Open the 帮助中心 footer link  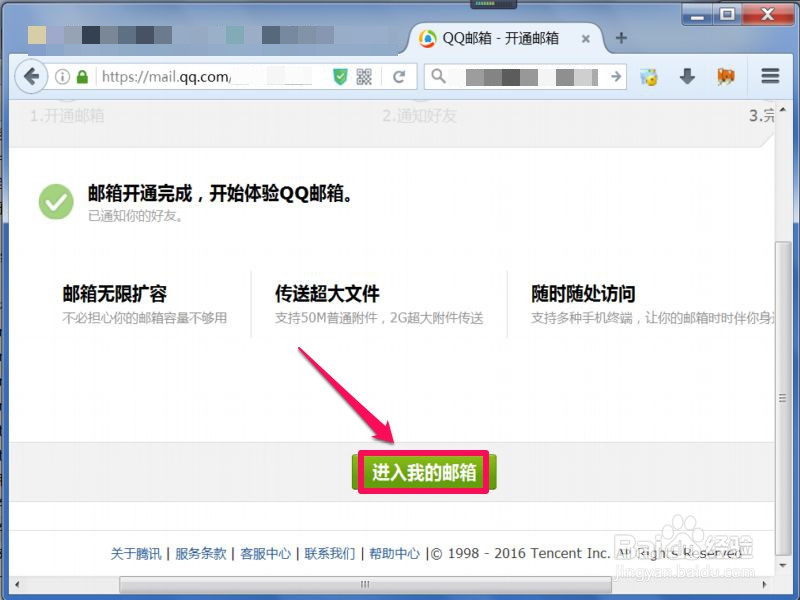394,554
